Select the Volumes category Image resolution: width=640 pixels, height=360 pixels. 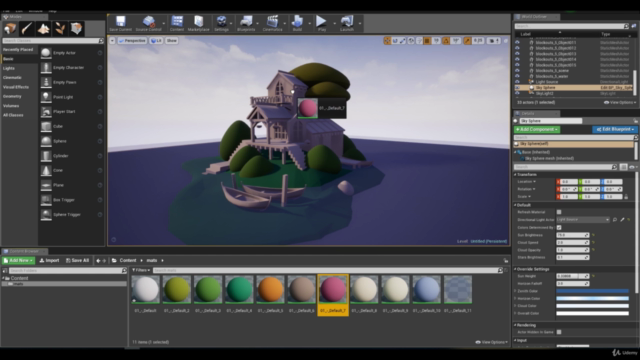coord(11,106)
